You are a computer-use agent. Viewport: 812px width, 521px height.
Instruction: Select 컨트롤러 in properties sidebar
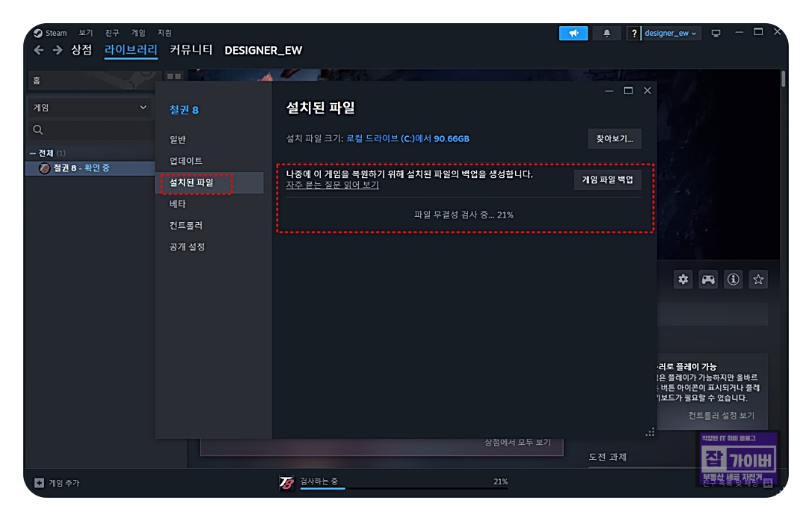186,226
